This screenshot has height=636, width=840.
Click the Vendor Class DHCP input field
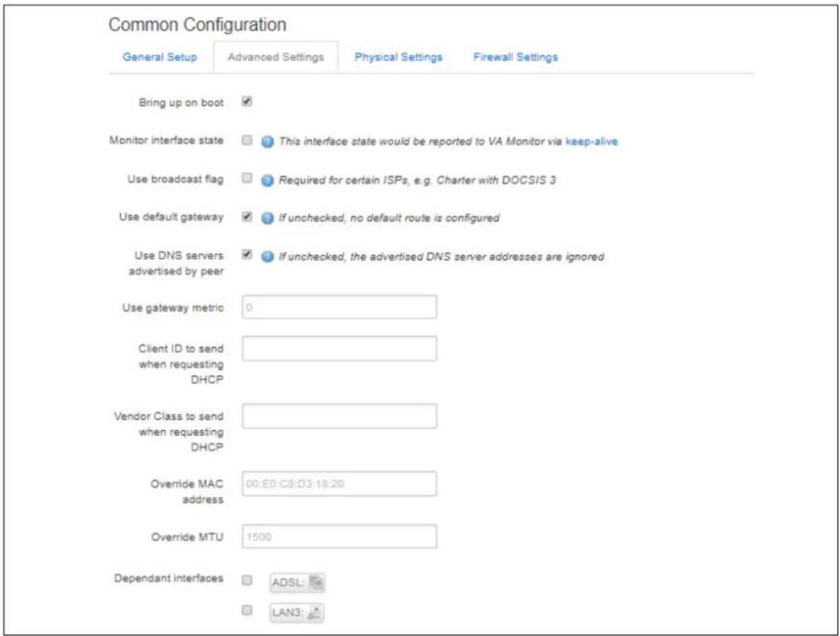[339, 416]
